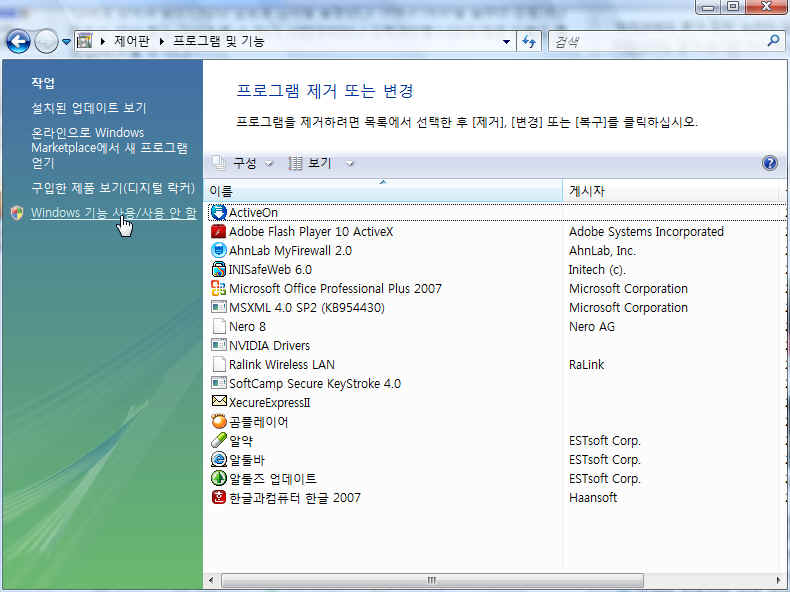
Task: Click the refresh button beside address bar
Action: 529,41
